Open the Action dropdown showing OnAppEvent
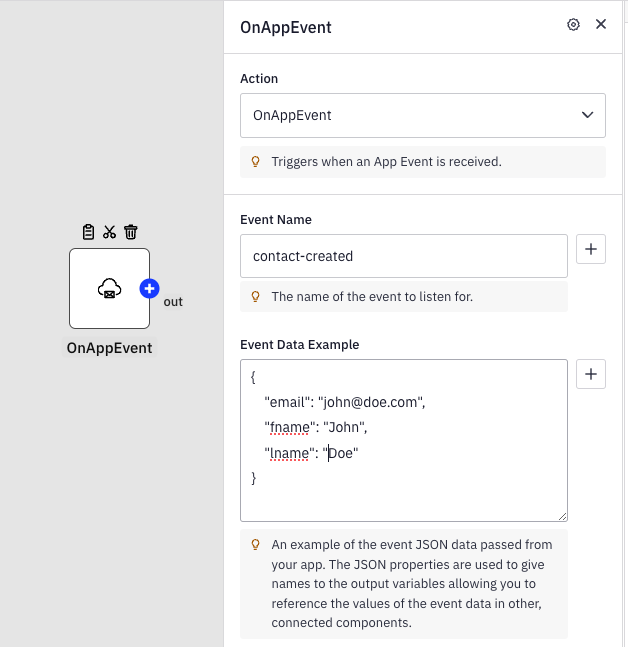628x647 pixels. click(x=423, y=115)
